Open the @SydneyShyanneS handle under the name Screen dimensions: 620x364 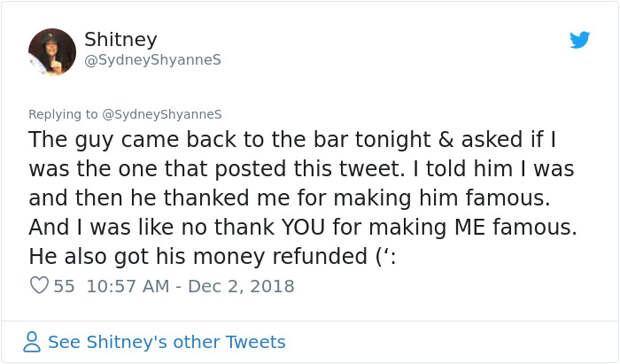point(153,60)
